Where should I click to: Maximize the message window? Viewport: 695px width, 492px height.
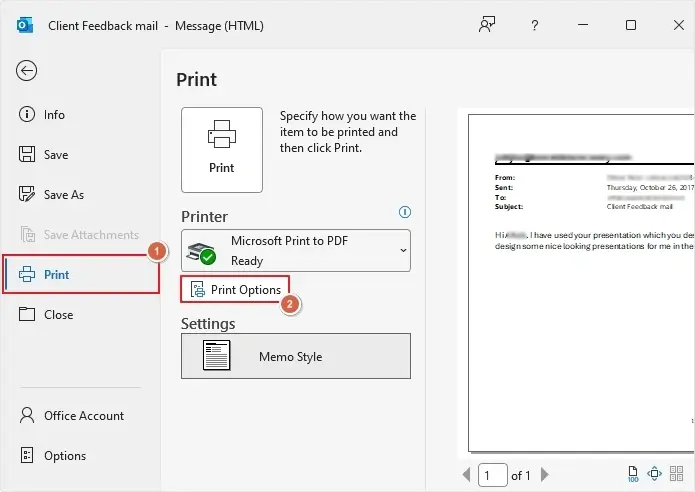pyautogui.click(x=631, y=25)
